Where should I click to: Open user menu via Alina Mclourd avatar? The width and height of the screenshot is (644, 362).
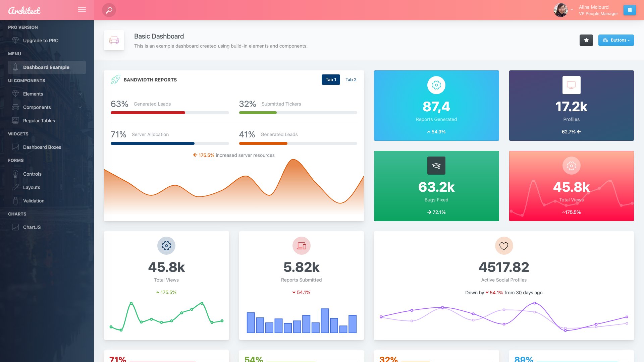click(560, 10)
